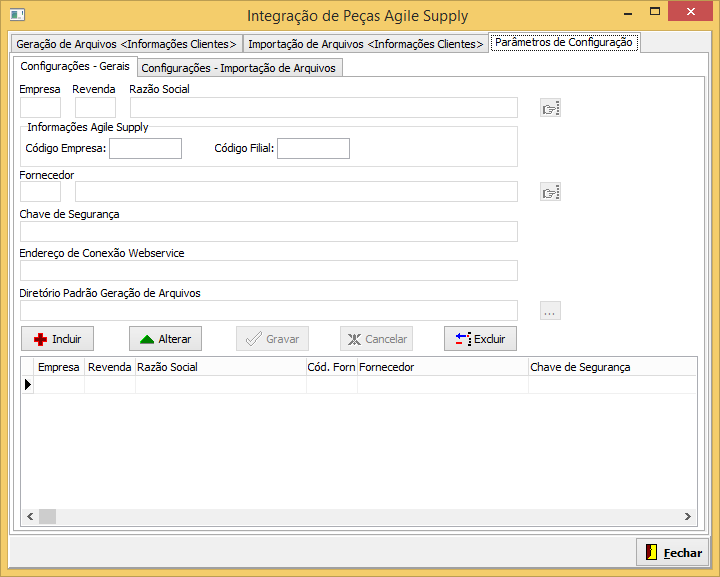Viewport: 720px width, 577px height.
Task: Click the Alterar button with green triangle
Action: [165, 339]
